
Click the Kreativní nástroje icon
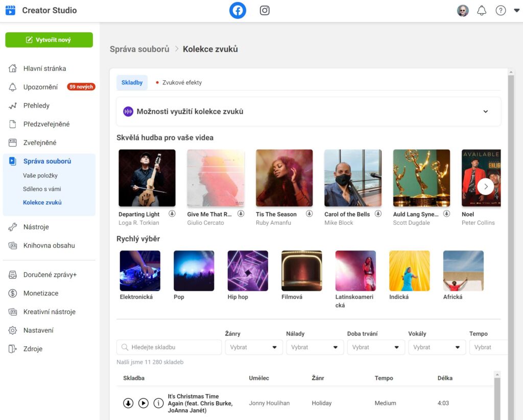pyautogui.click(x=13, y=312)
